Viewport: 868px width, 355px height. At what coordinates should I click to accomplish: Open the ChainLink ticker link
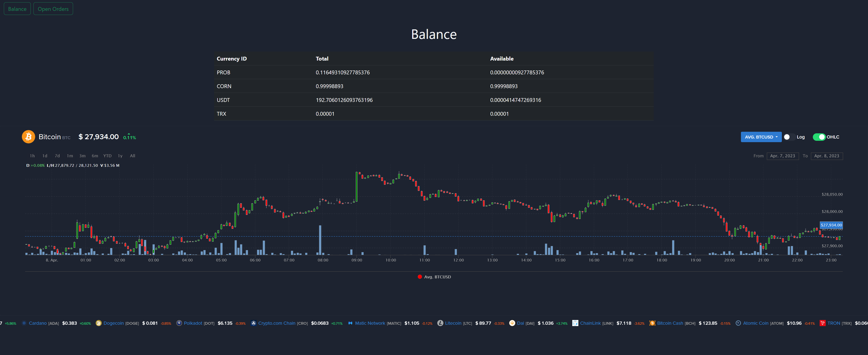click(590, 323)
